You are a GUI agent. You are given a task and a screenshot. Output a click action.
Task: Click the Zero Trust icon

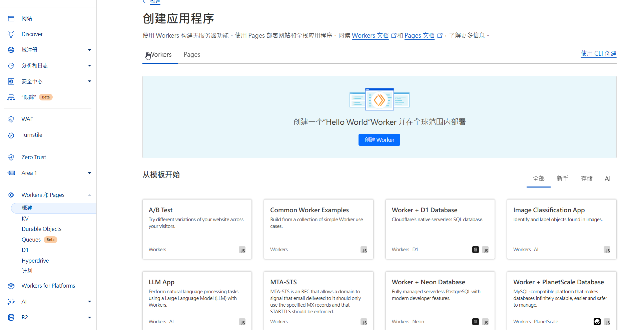11,157
